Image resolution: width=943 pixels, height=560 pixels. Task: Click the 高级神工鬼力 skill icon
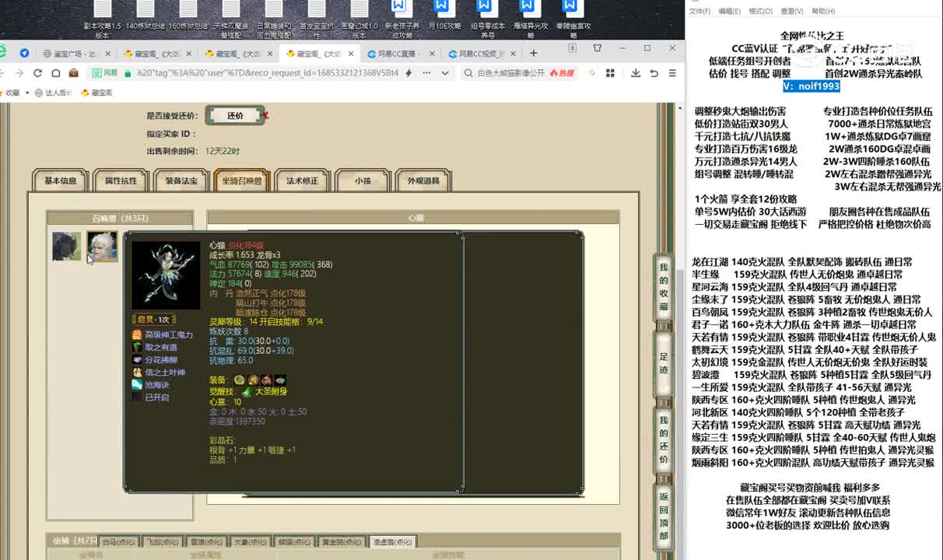pyautogui.click(x=137, y=334)
